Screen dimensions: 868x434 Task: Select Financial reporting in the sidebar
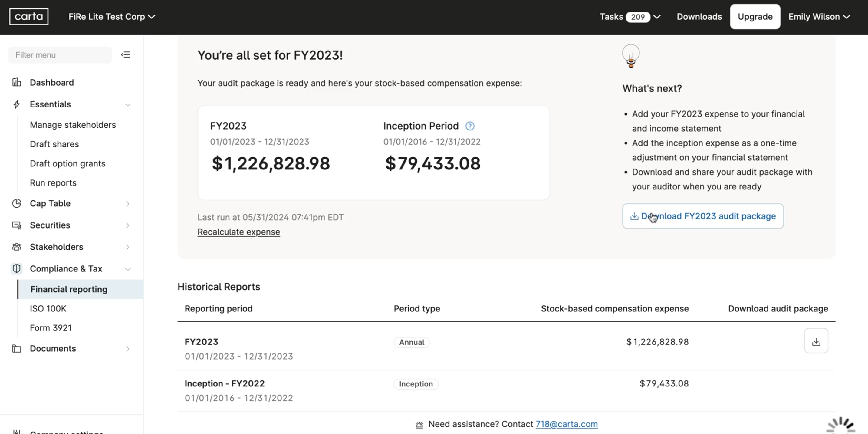(x=68, y=289)
